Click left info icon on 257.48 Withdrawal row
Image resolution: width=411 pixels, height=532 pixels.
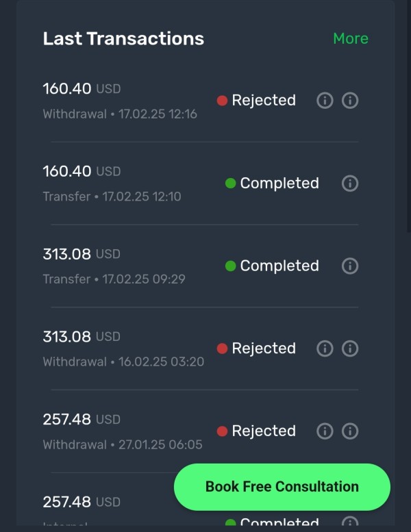(325, 431)
